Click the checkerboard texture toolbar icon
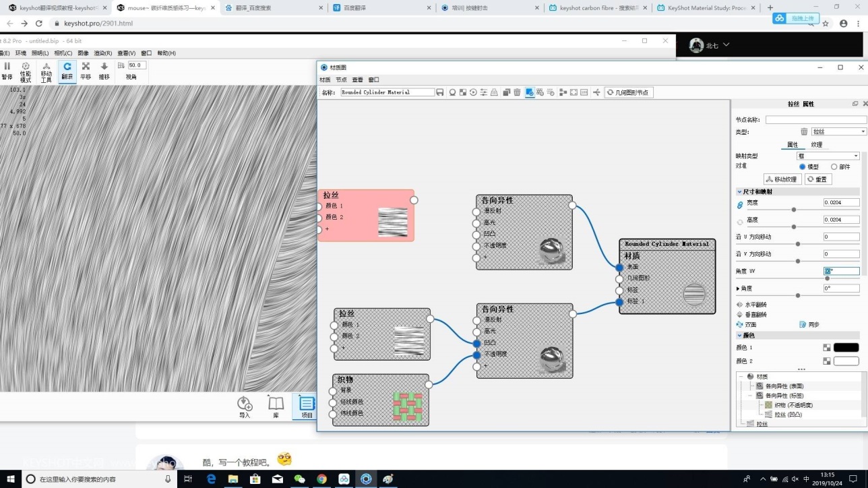The height and width of the screenshot is (488, 868). [x=463, y=92]
